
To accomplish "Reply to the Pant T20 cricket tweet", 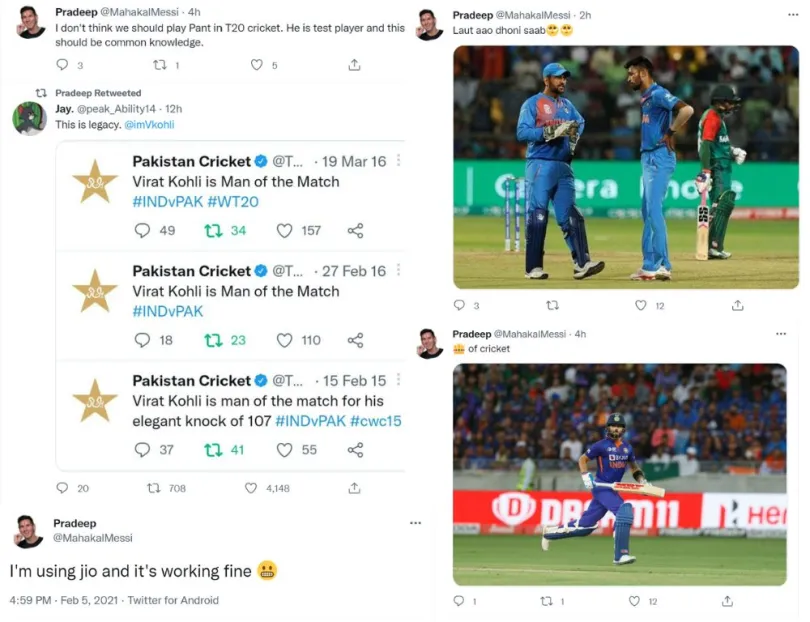I will (60, 65).
